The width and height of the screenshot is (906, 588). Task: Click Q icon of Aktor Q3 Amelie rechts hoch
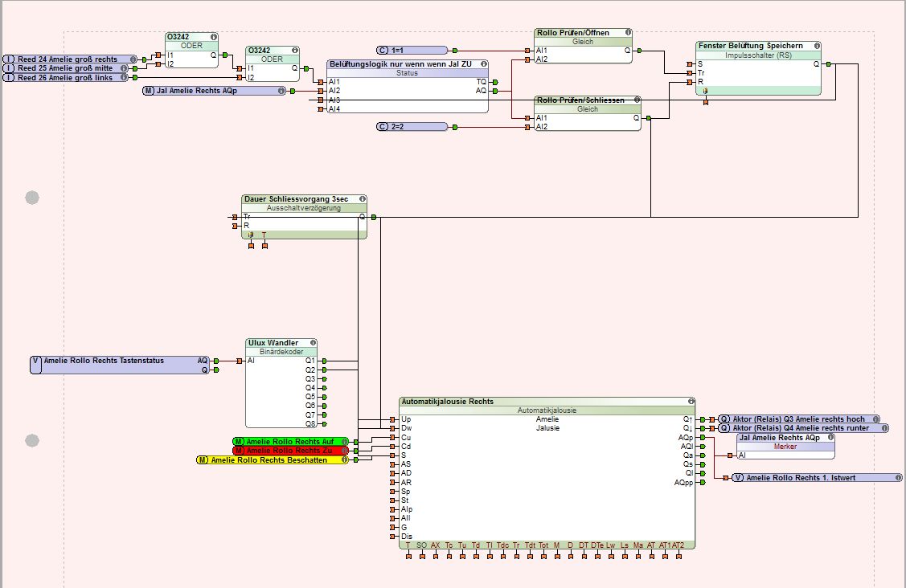tap(724, 419)
